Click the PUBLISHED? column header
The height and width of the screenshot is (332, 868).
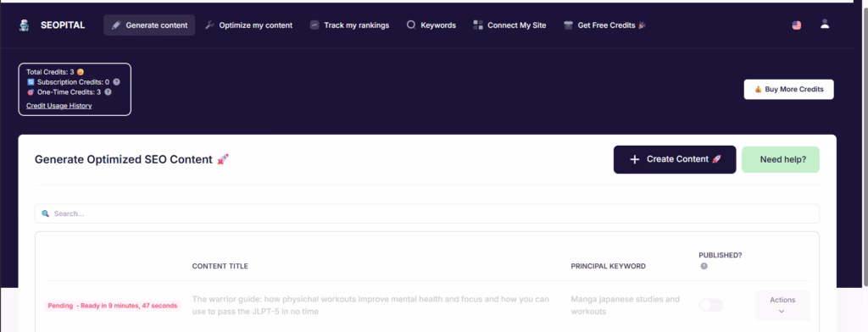point(721,255)
